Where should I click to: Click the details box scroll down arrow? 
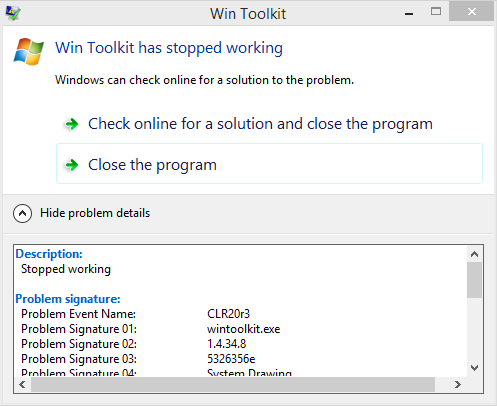coord(474,368)
